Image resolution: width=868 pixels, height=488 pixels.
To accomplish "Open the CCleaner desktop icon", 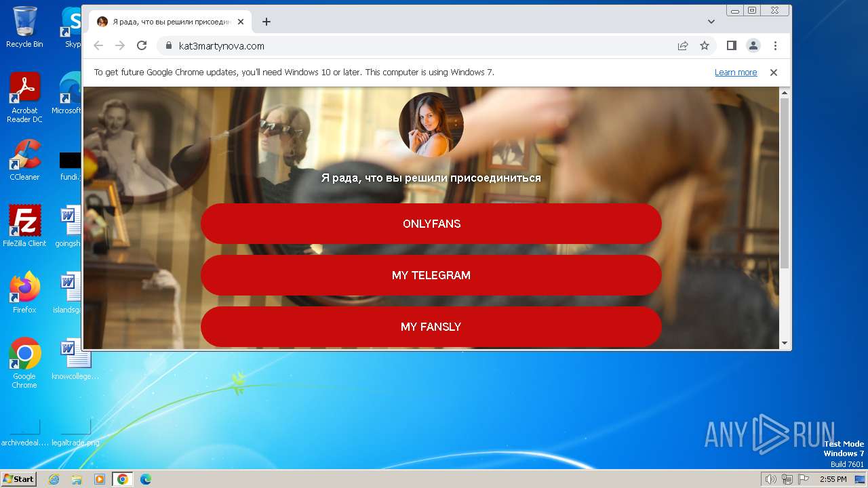I will [24, 160].
